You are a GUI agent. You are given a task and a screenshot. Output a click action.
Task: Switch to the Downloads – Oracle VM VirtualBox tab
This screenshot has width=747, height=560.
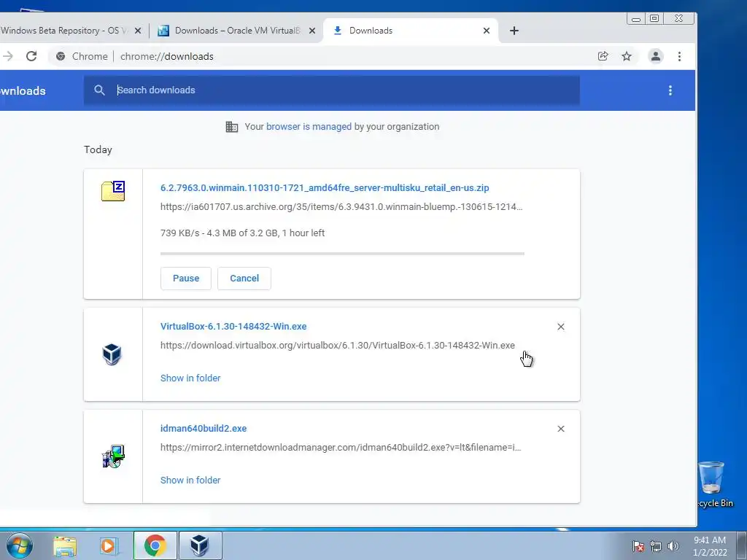point(237,31)
